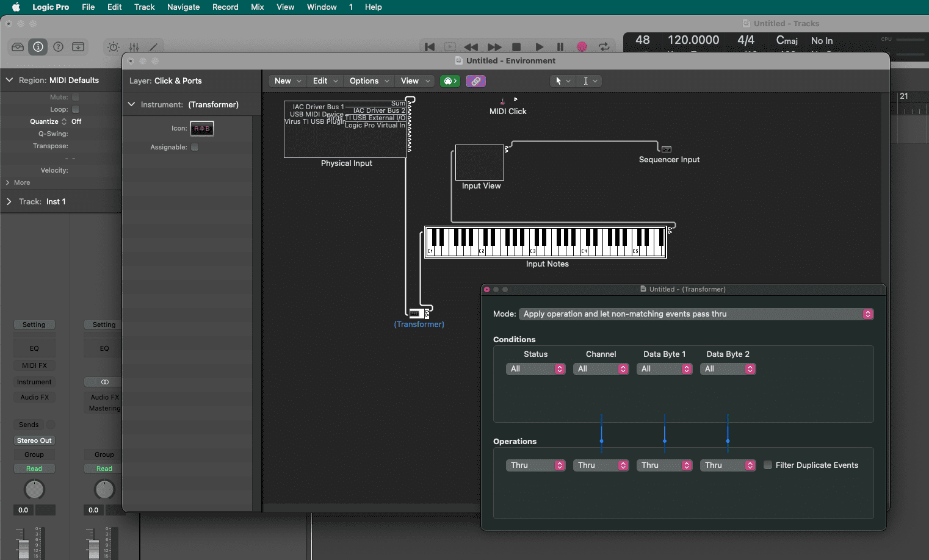Open the Data Byte 2 condition dropdown
Screen dimensions: 929x560
point(728,369)
